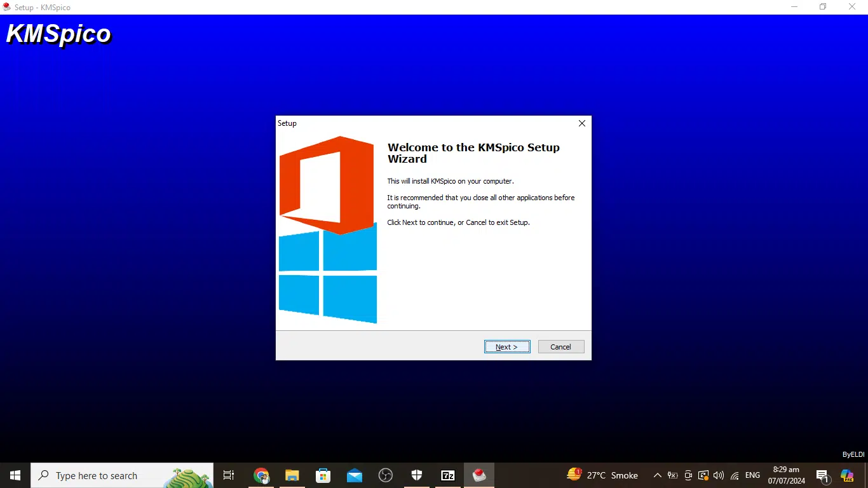Minimize the Setup - KMSpico window
Image resolution: width=868 pixels, height=488 pixels.
click(794, 7)
